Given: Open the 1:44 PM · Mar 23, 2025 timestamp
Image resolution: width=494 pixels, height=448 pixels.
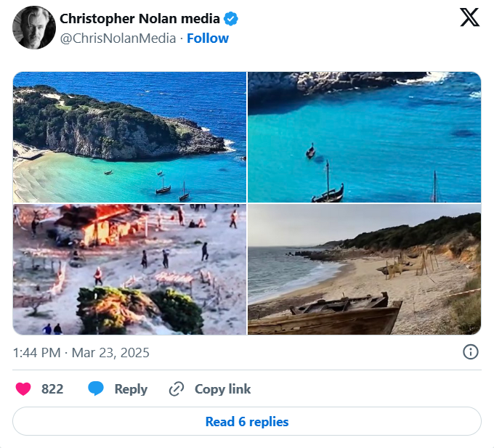Looking at the screenshot, I should tap(81, 353).
